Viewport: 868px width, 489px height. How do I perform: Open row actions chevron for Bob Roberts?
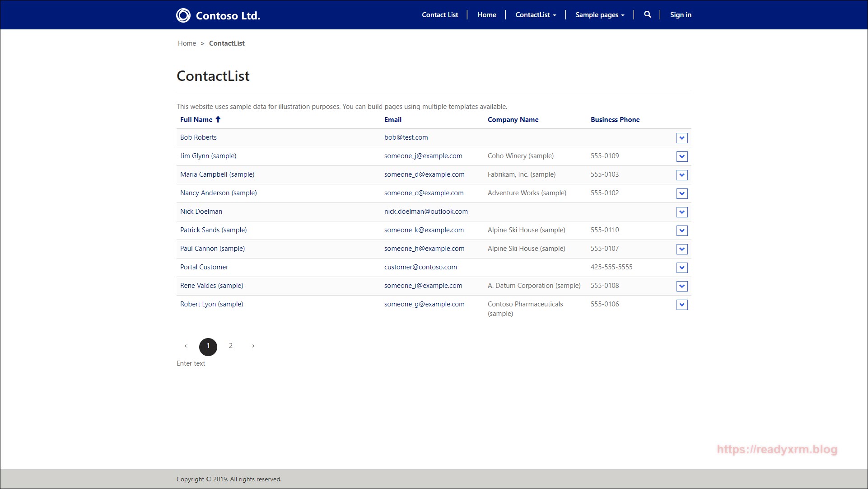682,138
